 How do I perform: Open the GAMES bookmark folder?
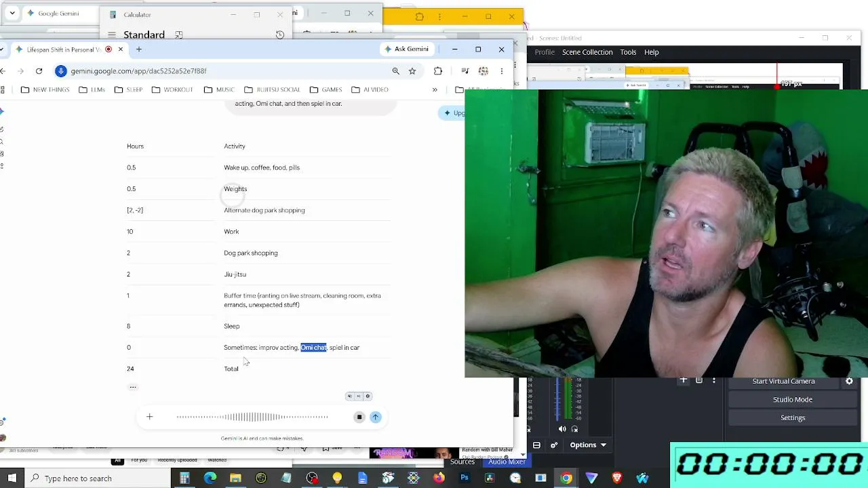click(325, 89)
